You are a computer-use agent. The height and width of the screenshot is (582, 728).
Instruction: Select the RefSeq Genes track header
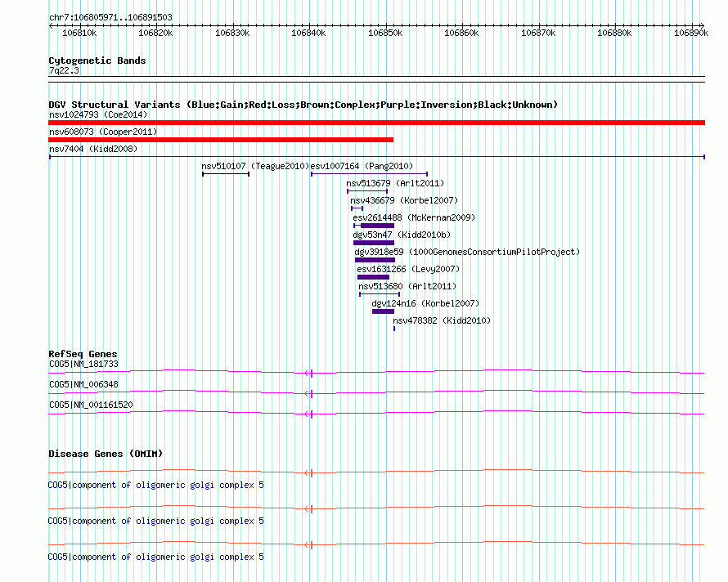83,354
